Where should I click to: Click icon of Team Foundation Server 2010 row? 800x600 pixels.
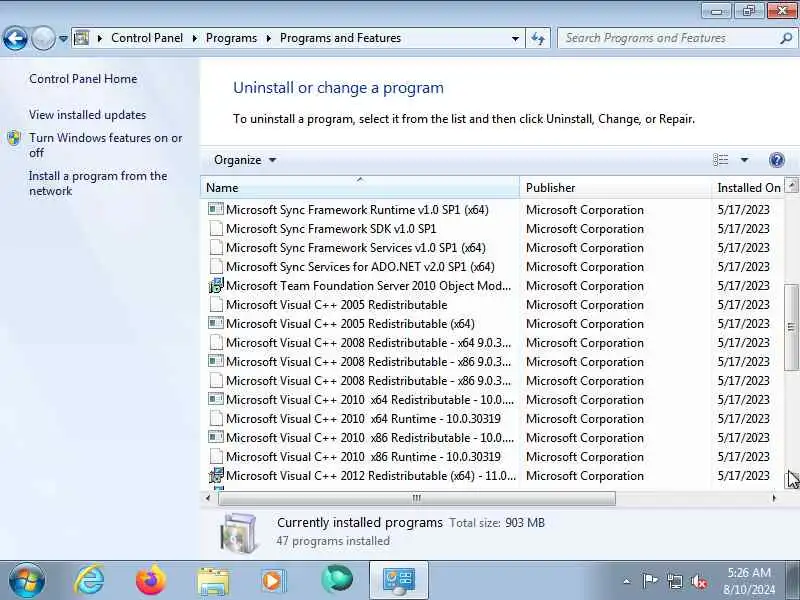pyautogui.click(x=216, y=285)
